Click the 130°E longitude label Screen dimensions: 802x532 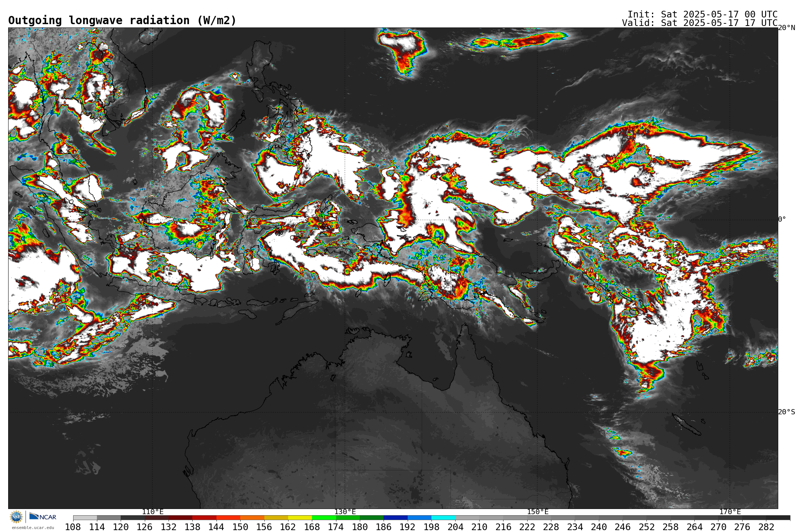coord(345,512)
